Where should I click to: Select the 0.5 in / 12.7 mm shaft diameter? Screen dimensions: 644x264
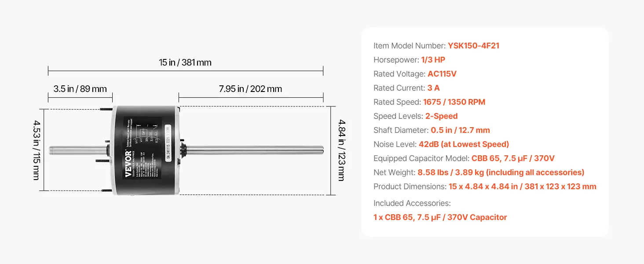(460, 130)
